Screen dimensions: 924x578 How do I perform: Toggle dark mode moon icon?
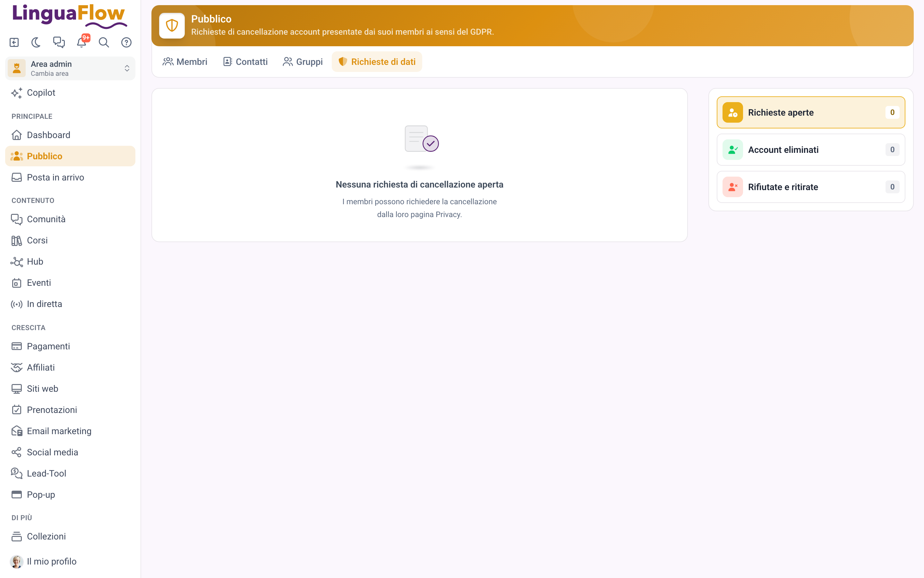pyautogui.click(x=36, y=42)
